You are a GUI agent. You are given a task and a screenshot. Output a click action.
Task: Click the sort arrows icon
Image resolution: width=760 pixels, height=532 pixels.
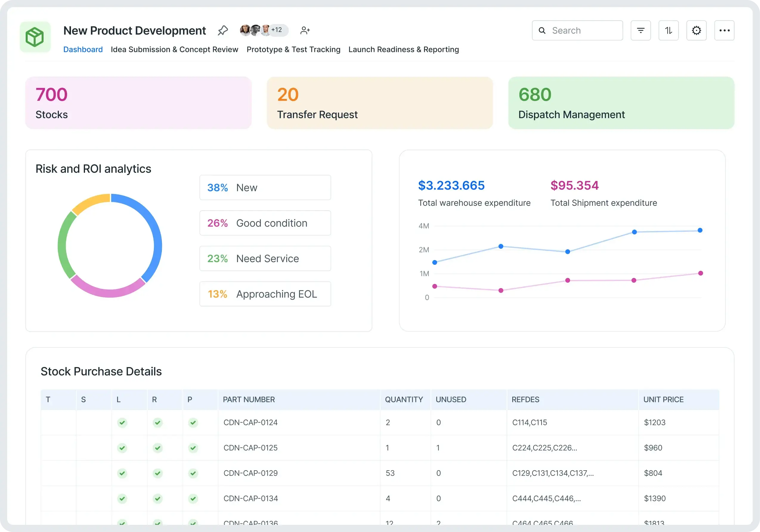point(668,30)
